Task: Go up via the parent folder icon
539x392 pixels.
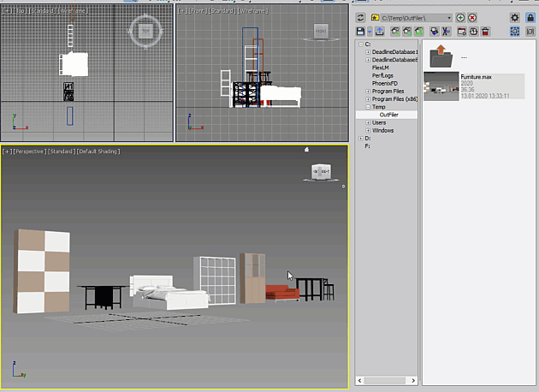Action: click(x=441, y=56)
